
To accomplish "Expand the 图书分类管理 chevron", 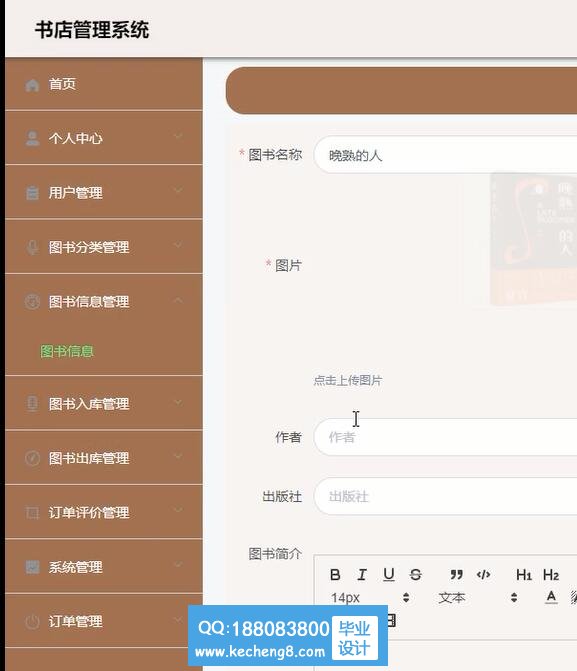I will [178, 245].
